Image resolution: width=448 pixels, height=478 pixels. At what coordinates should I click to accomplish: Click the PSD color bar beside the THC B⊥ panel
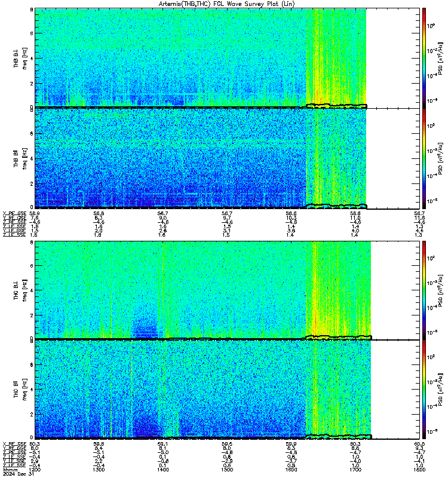click(424, 290)
